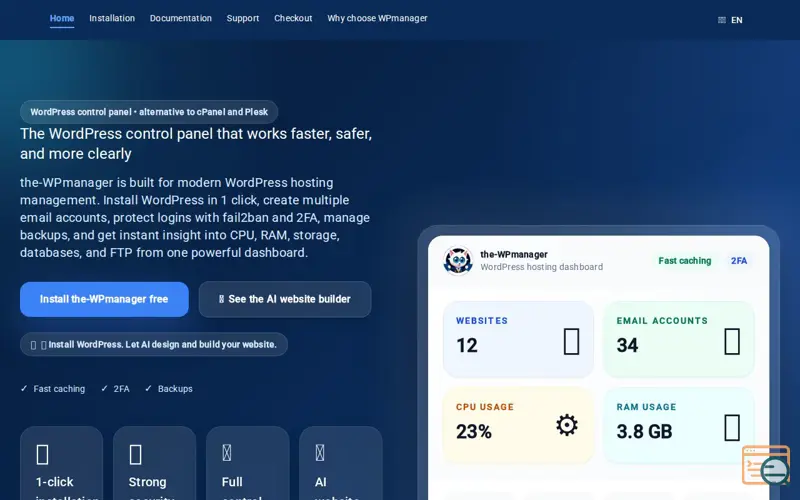The image size is (800, 500).
Task: Click the main headline about WordPress control panel
Action: click(196, 143)
